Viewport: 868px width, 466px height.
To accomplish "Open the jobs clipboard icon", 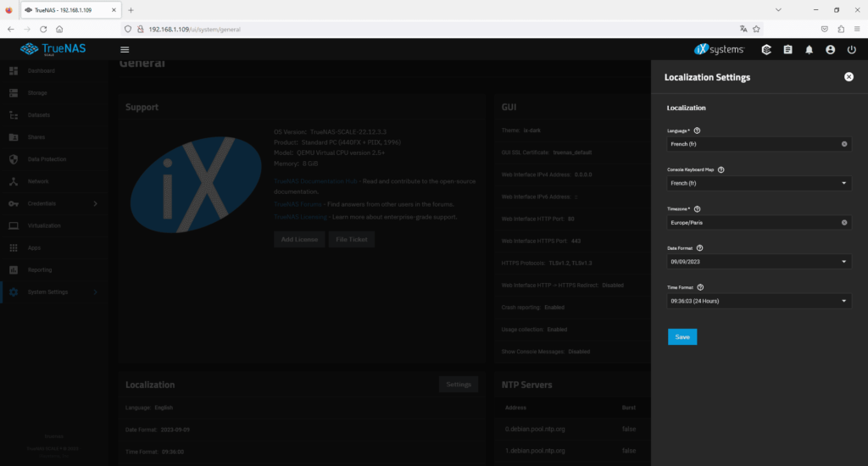I will [787, 50].
